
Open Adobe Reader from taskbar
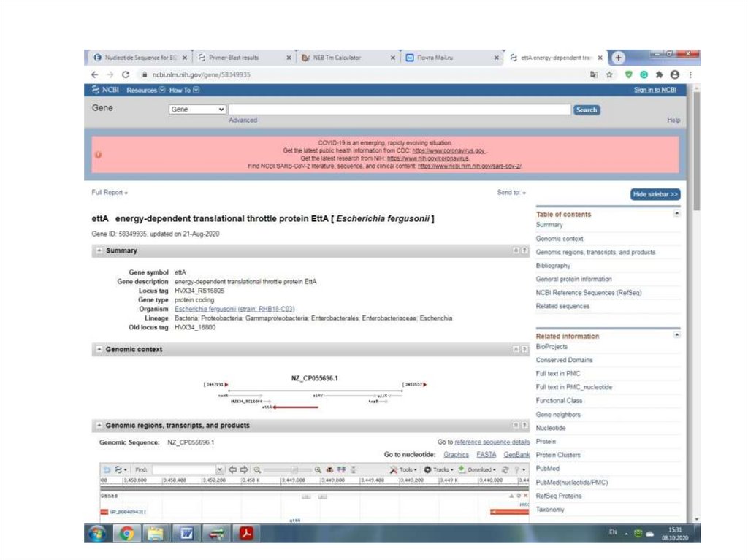pyautogui.click(x=246, y=533)
